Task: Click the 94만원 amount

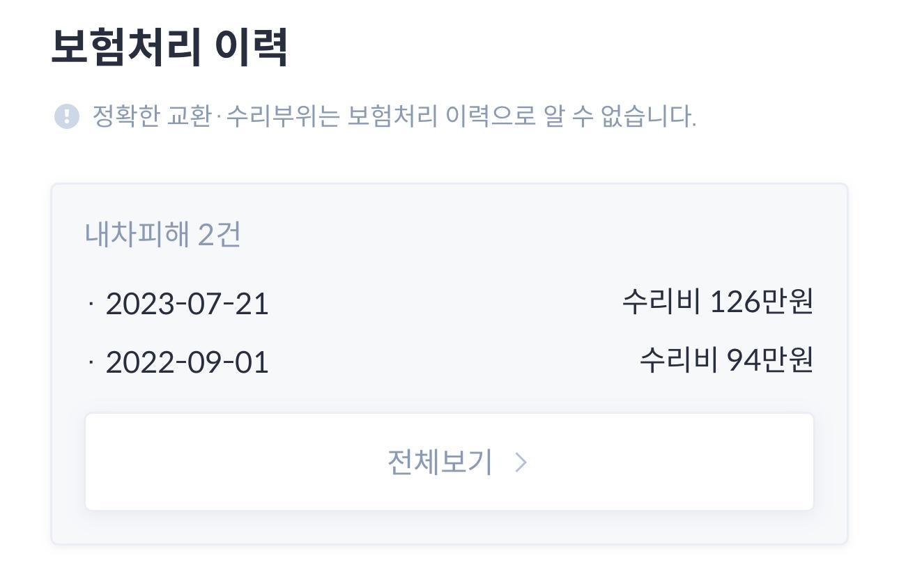Action: (x=770, y=360)
